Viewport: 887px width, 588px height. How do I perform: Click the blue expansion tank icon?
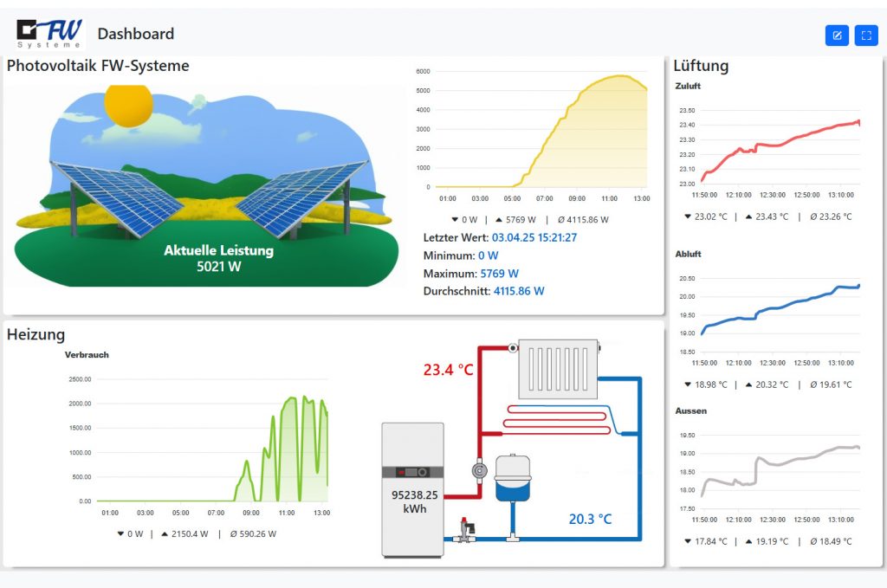click(513, 478)
